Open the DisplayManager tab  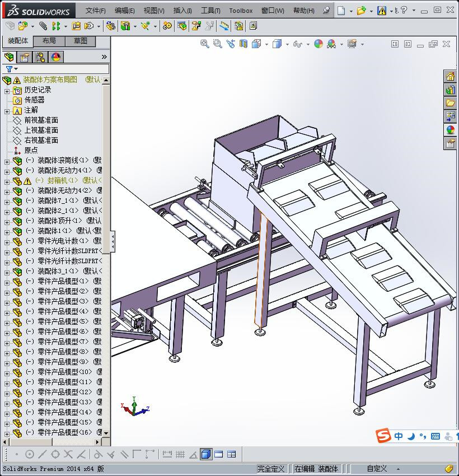pos(56,57)
